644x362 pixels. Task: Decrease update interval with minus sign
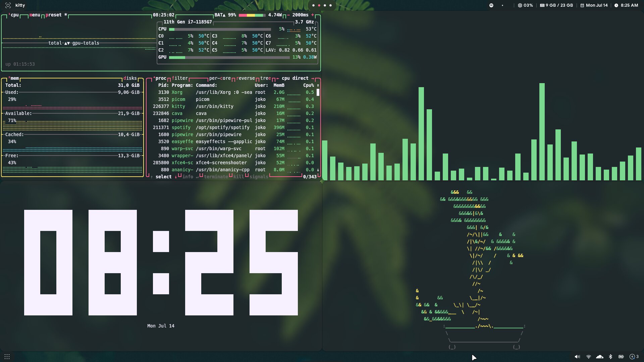[288, 15]
